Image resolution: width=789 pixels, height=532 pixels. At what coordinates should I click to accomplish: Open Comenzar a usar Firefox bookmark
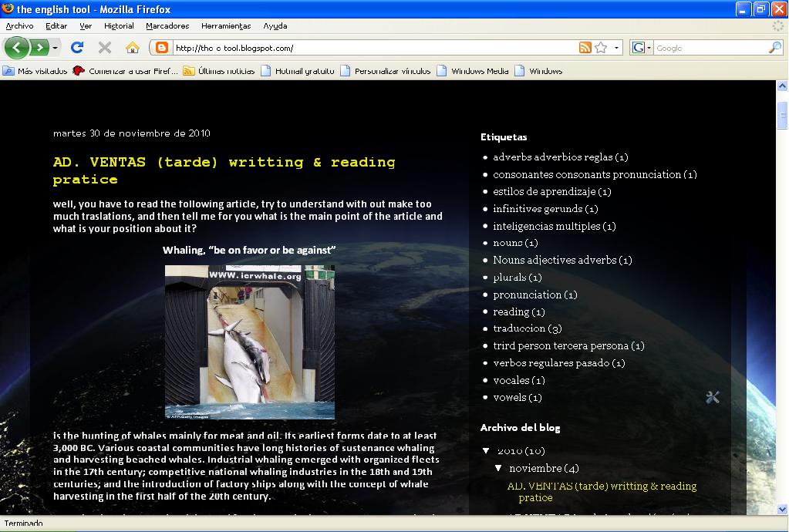tap(125, 71)
